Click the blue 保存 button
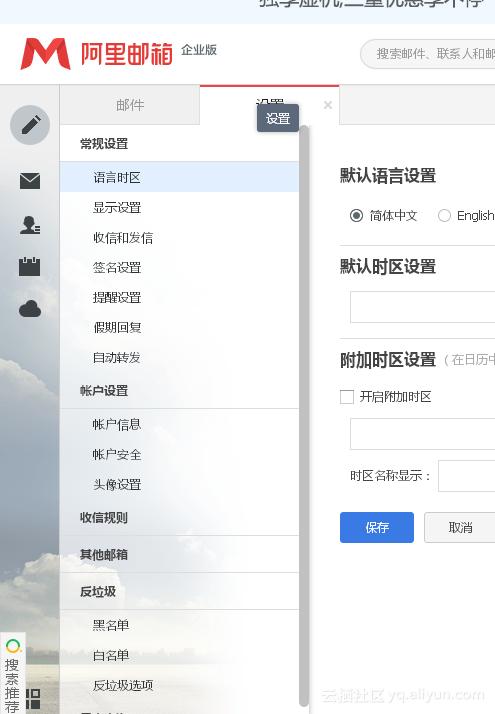495x714 pixels. [377, 527]
